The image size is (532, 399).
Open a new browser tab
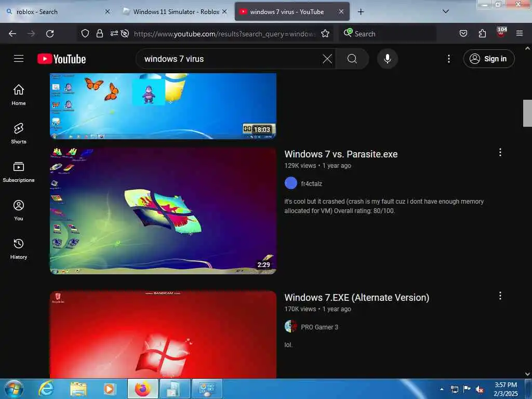(361, 12)
